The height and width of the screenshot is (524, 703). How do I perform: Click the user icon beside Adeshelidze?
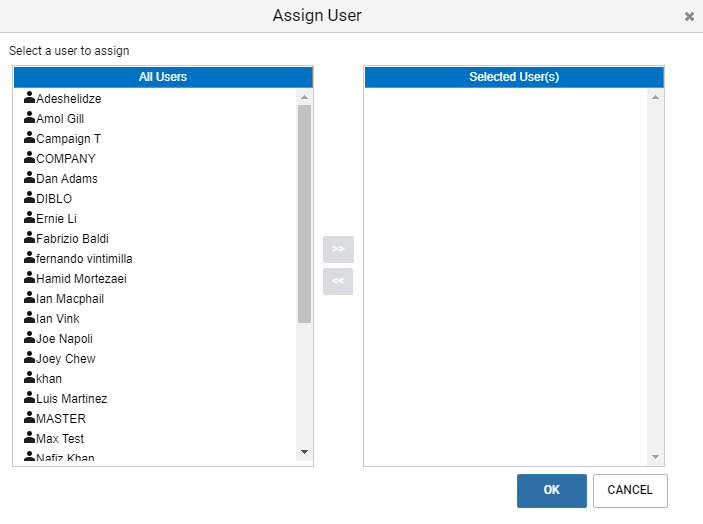tap(30, 97)
